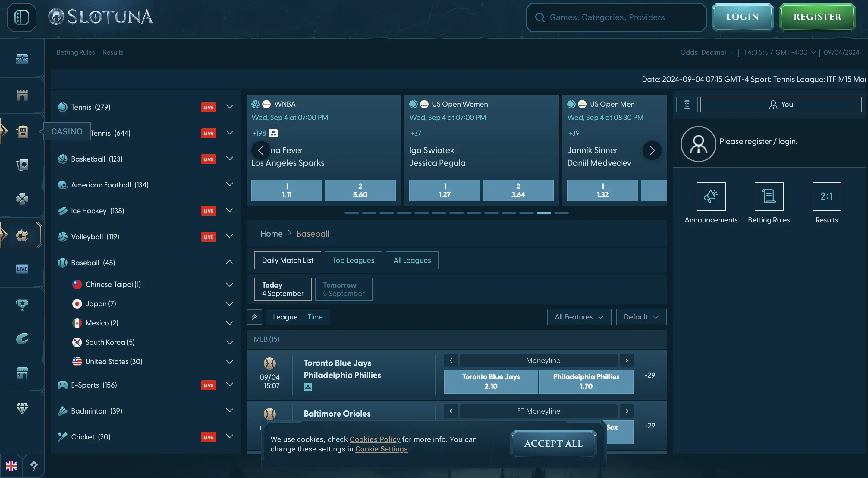Open the Casino sidebar icon

[x=22, y=131]
